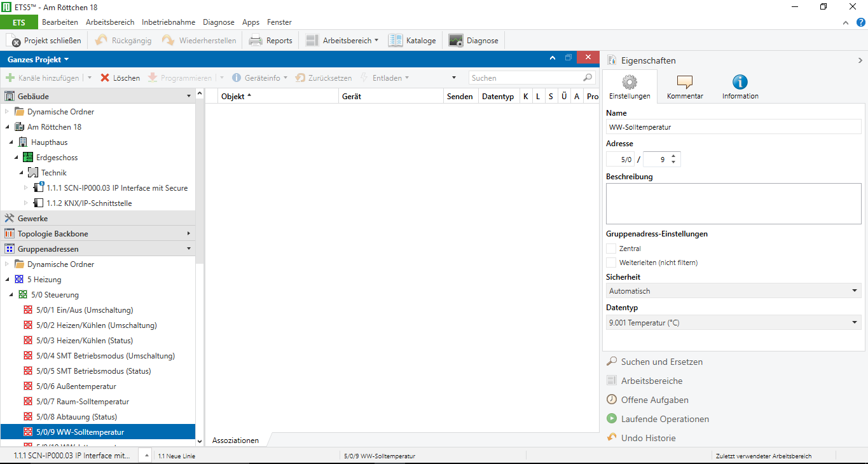
Task: Open the Fenster menu
Action: [x=279, y=22]
